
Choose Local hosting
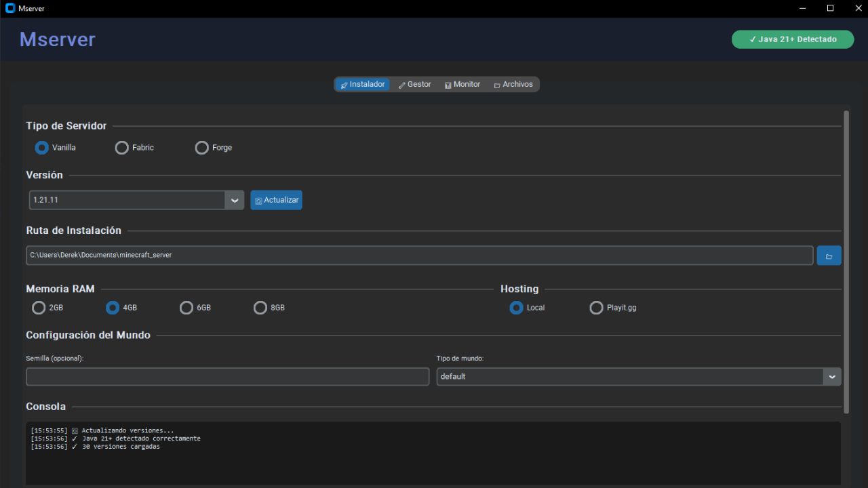517,308
